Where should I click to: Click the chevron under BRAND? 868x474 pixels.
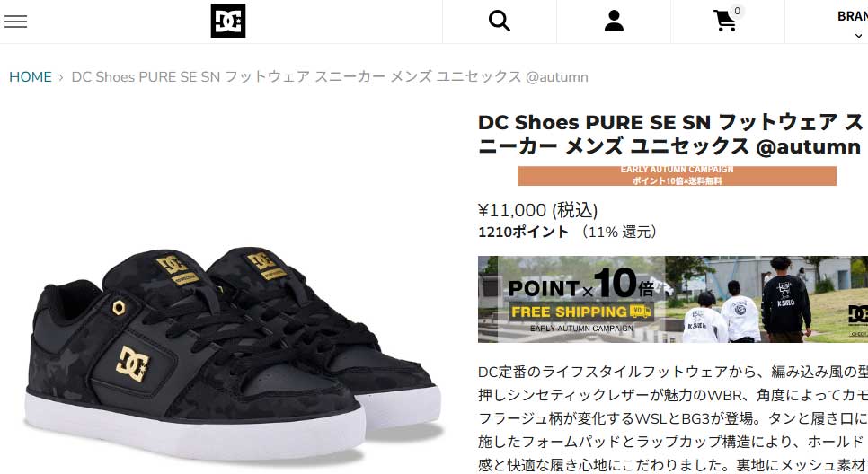point(858,36)
